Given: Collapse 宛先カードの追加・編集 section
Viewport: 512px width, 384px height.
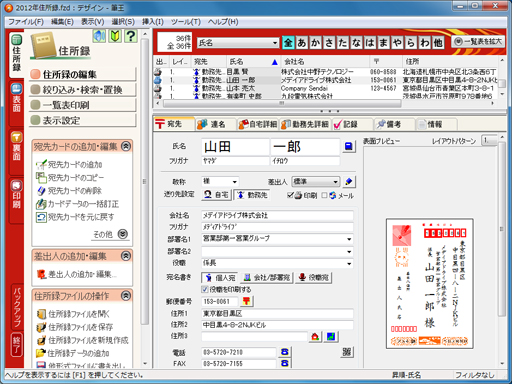Looking at the screenshot, I should (x=126, y=146).
